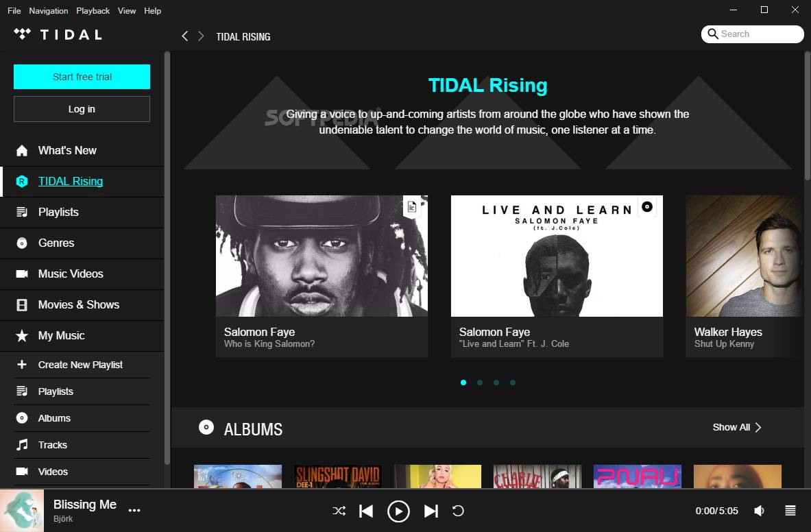Open the View menu
Image resolution: width=811 pixels, height=532 pixels.
(x=127, y=10)
